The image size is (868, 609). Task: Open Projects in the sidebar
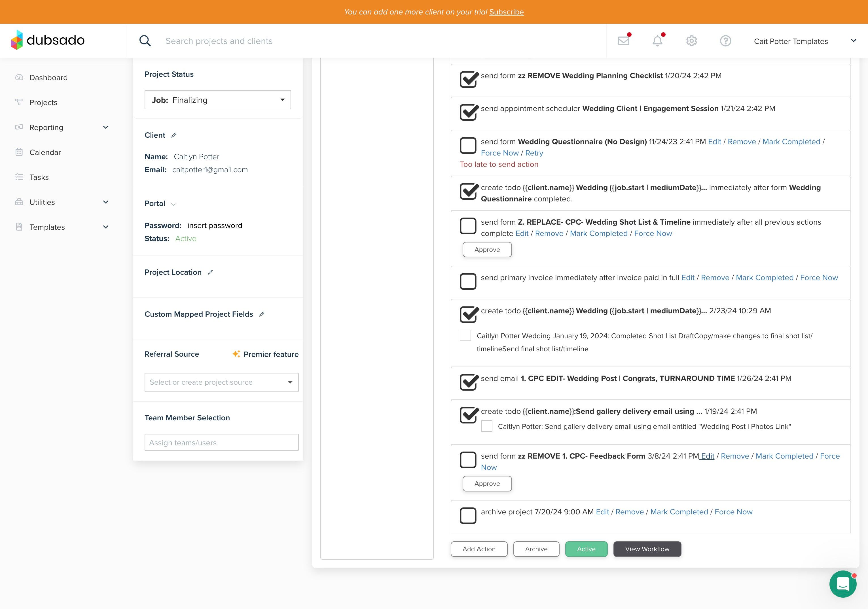pos(43,103)
